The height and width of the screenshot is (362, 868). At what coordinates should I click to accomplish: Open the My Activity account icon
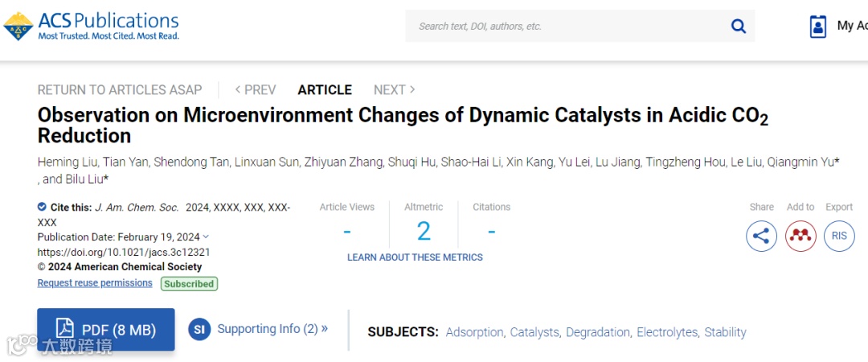[818, 27]
